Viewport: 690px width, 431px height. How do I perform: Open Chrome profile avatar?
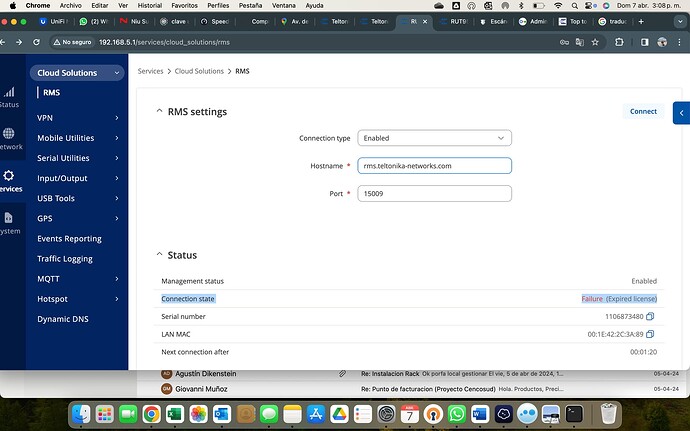[x=662, y=42]
